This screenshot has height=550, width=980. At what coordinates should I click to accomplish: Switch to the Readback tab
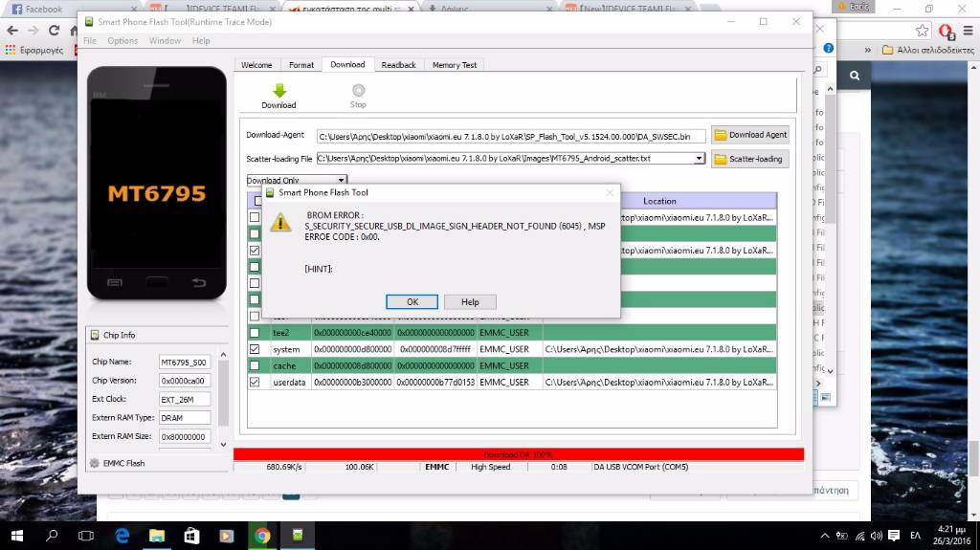(x=398, y=65)
